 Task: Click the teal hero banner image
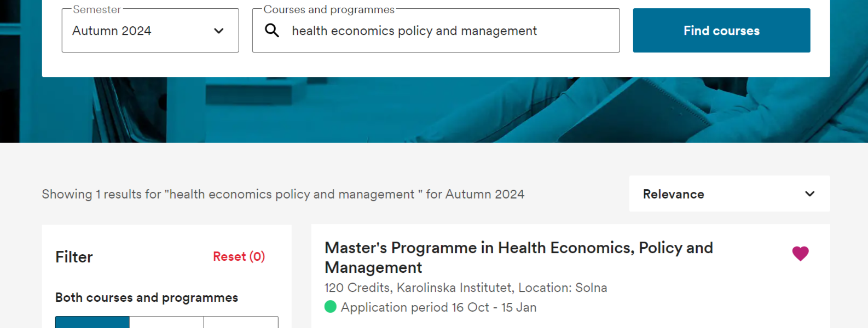(x=434, y=109)
